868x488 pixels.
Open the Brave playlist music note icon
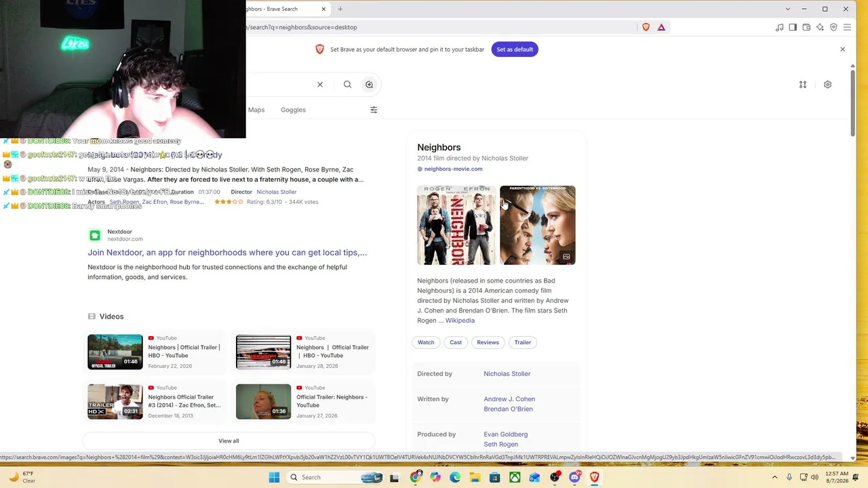779,27
